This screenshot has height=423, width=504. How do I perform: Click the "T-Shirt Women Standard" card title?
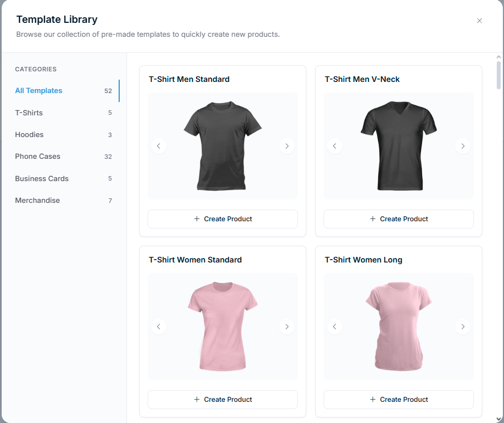(x=195, y=260)
